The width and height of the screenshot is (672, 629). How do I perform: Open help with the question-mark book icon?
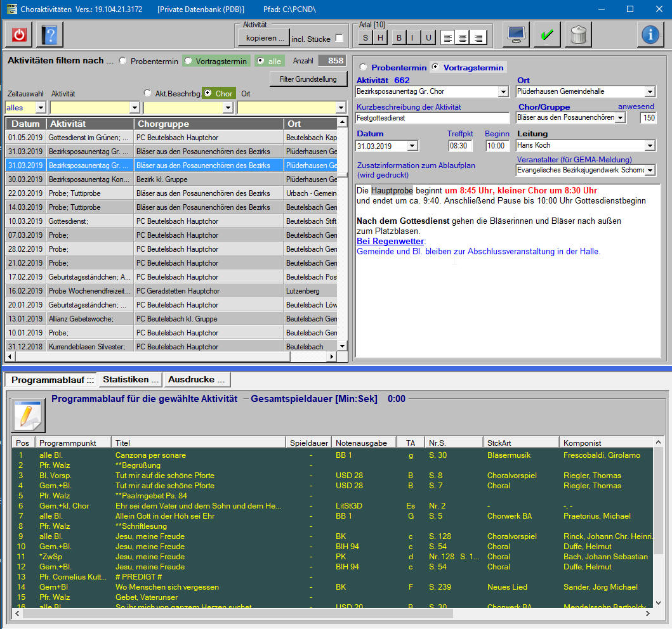(49, 35)
